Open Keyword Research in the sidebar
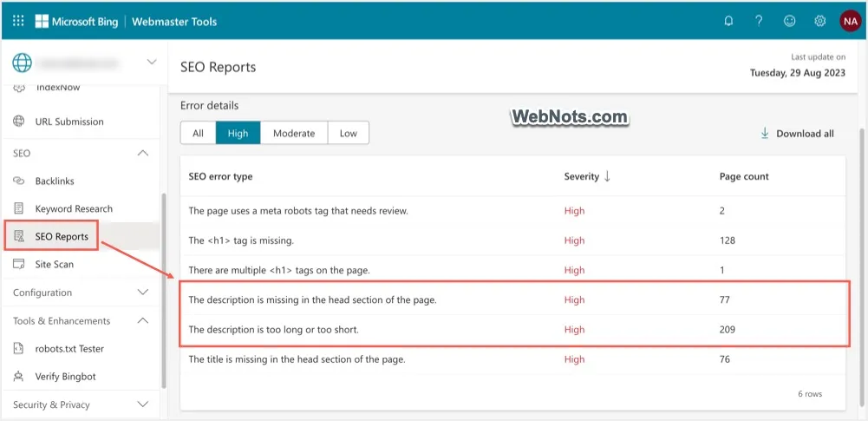Image resolution: width=868 pixels, height=421 pixels. point(74,209)
